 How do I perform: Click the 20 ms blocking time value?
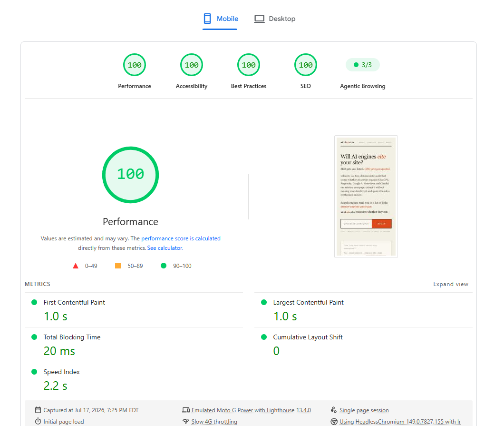[x=59, y=351]
